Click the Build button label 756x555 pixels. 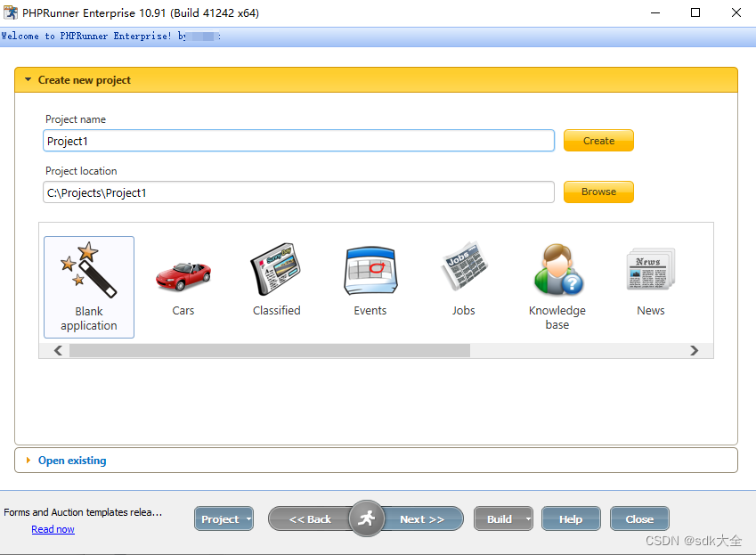[499, 519]
